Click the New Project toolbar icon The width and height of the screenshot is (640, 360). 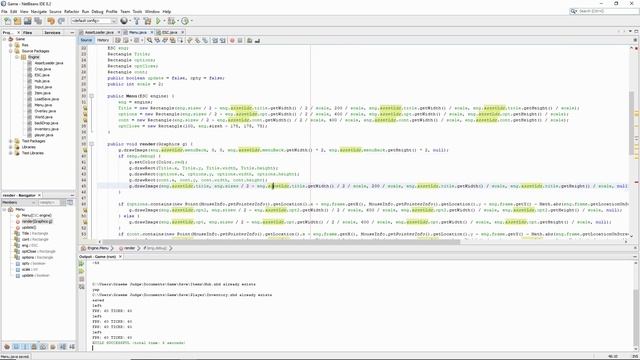coord(17,21)
